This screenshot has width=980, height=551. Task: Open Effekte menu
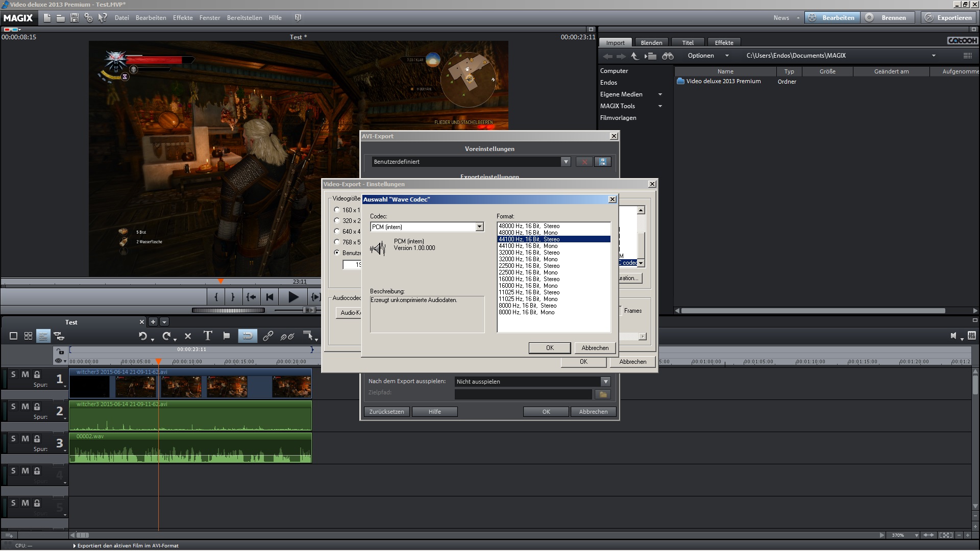[x=183, y=18]
